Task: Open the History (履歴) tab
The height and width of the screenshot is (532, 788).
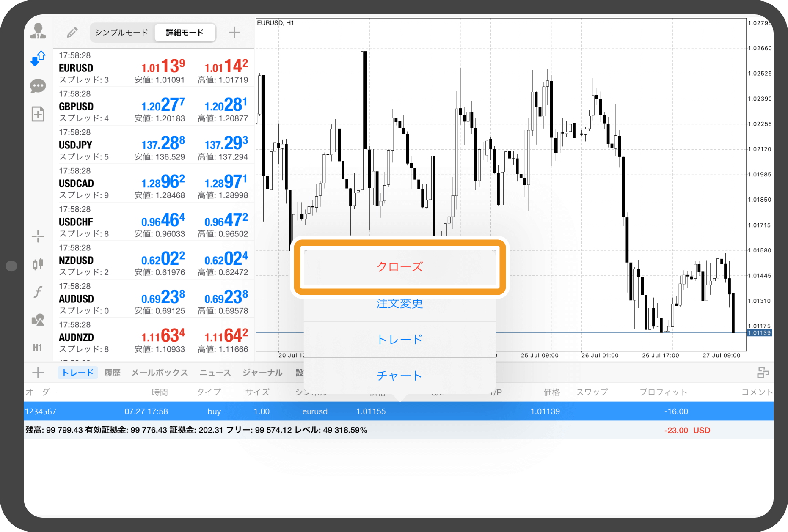Action: click(113, 373)
